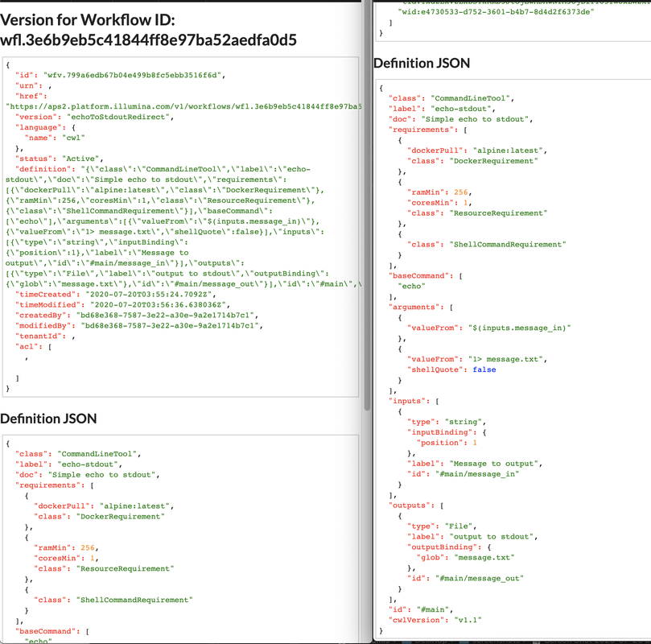Select the #main/message_out id value

480,578
